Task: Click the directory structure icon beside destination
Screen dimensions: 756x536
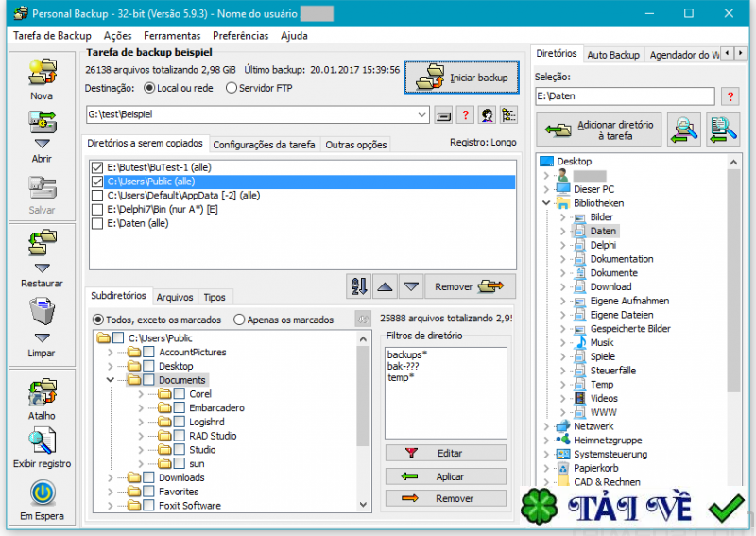Action: (508, 115)
